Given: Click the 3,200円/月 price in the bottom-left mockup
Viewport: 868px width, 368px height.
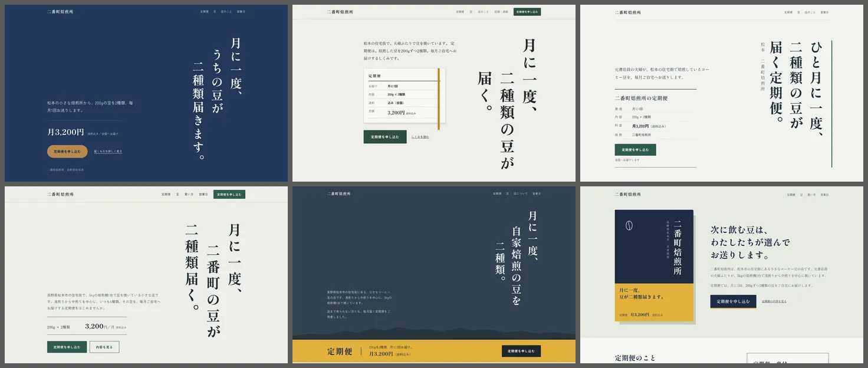Looking at the screenshot, I should coord(100,326).
